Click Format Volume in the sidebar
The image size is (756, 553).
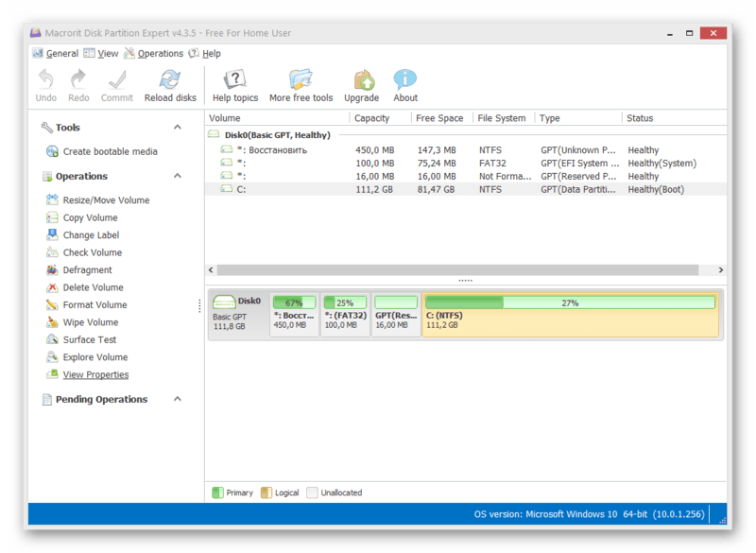(x=94, y=305)
